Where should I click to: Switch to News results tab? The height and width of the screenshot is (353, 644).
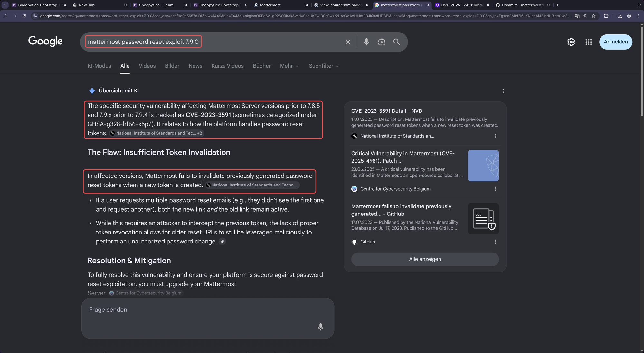(195, 66)
